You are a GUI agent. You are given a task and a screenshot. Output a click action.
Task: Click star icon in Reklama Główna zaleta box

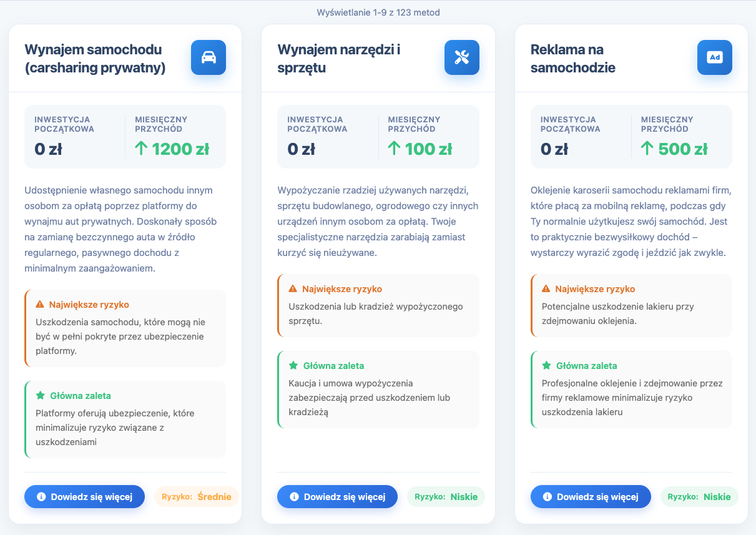tap(546, 366)
